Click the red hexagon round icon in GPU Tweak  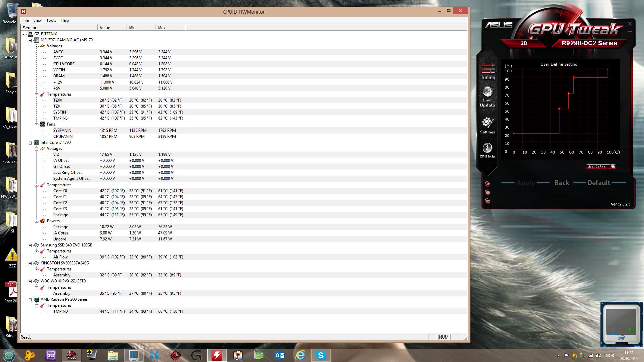[x=488, y=193]
